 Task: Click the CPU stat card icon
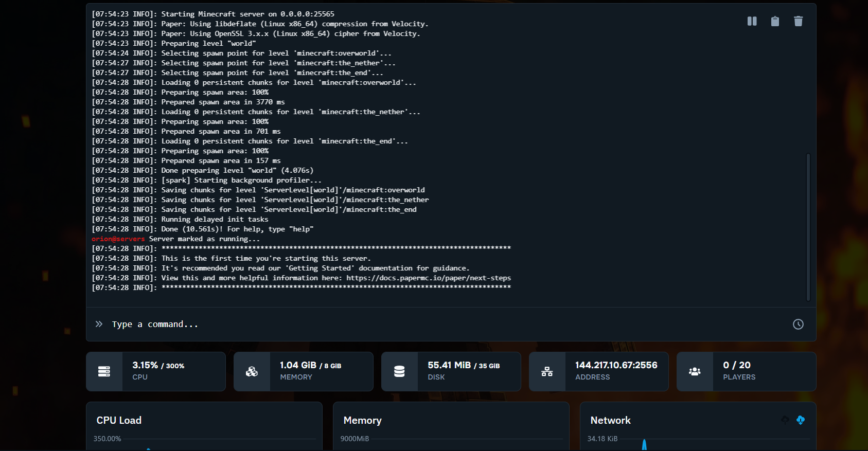(x=104, y=371)
